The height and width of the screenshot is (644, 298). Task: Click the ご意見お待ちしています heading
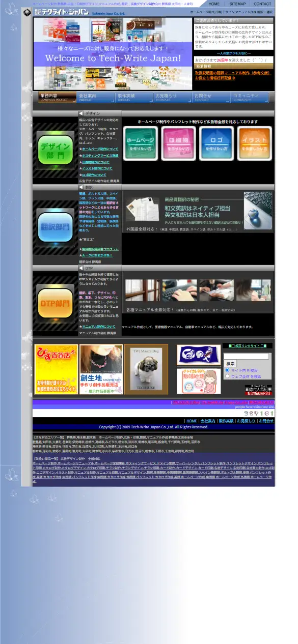tap(234, 21)
